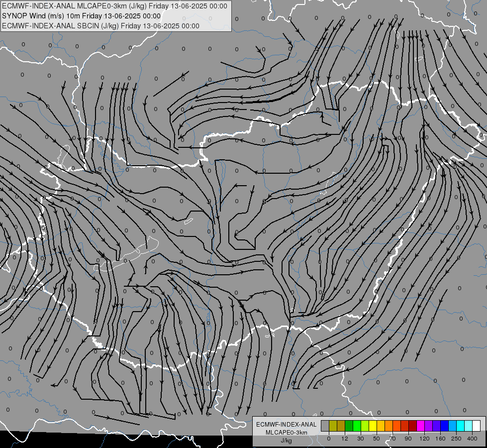Click the legend value label 30
Image resolution: width=487 pixels, height=448 pixels.
361,439
